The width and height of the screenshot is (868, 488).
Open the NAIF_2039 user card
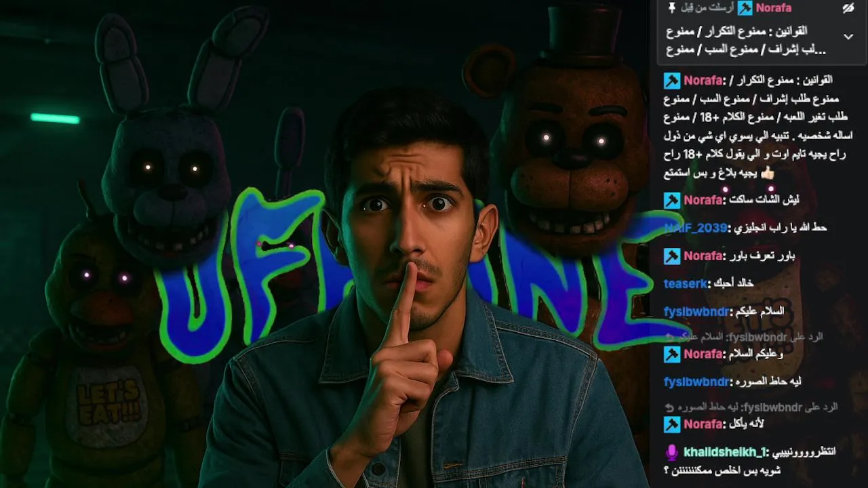point(696,228)
